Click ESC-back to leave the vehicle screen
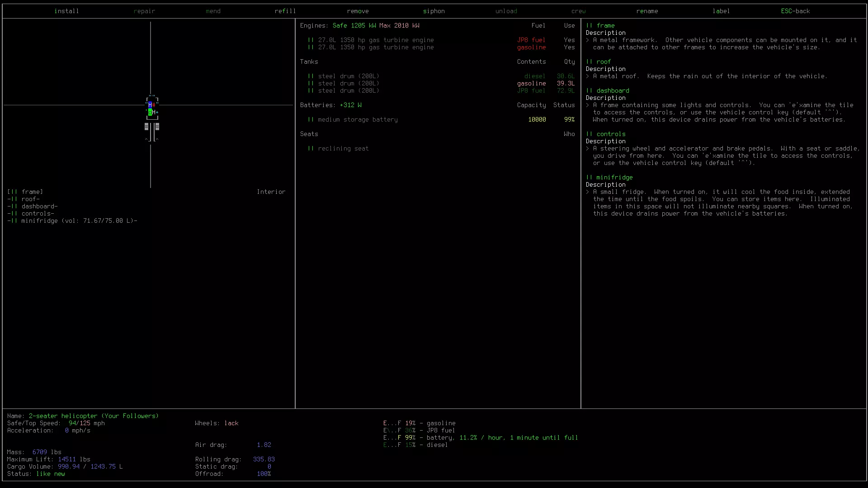This screenshot has width=868, height=488. tap(795, 11)
